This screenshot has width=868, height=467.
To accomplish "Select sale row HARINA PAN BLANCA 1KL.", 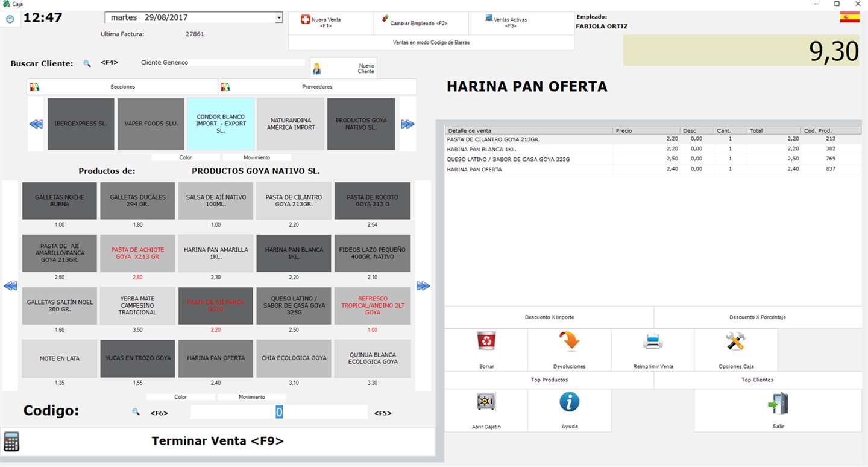I will coord(653,149).
